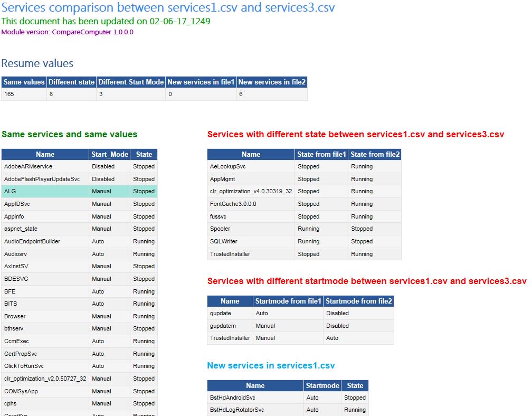Click the "Same services and same values" heading
This screenshot has width=532, height=416.
(x=70, y=135)
